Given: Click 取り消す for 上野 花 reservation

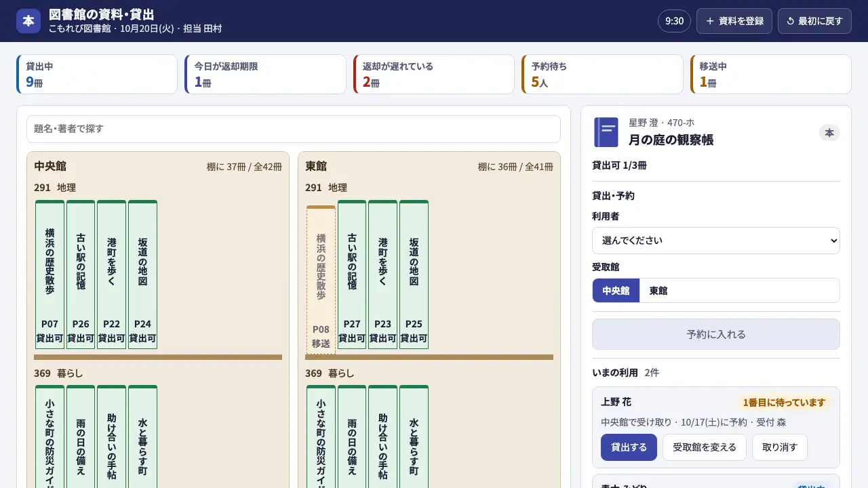Looking at the screenshot, I should point(780,447).
